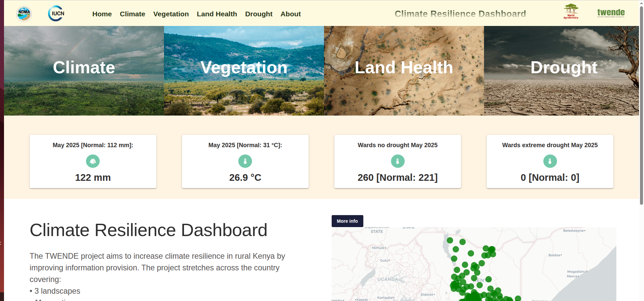The width and height of the screenshot is (644, 301).
Task: Select Wards extreme drought May 2025 label
Action: pyautogui.click(x=550, y=145)
